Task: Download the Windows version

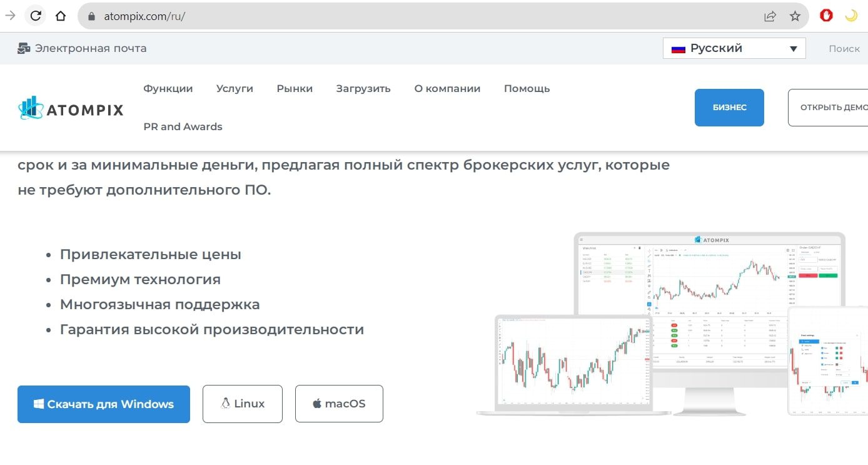Action: (x=104, y=404)
